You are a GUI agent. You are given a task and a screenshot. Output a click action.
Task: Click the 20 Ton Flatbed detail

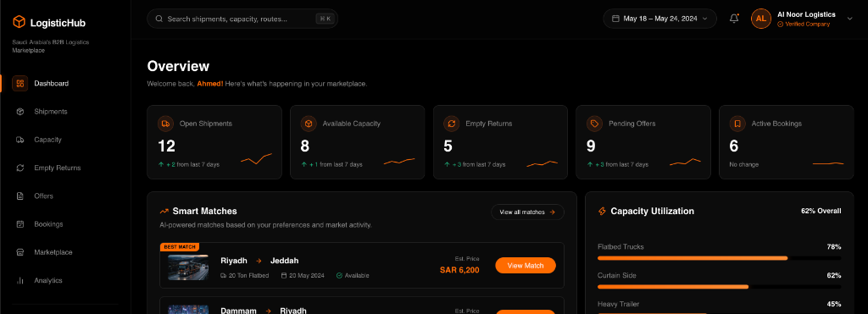(x=245, y=275)
